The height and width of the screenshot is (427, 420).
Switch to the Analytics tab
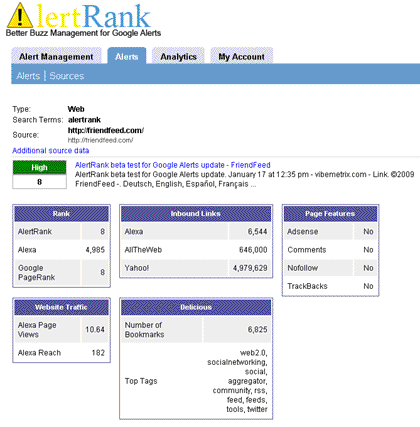point(178,56)
